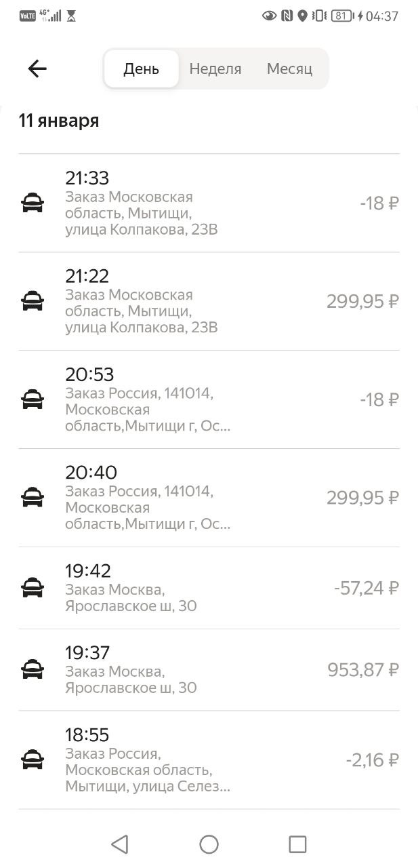418x868 pixels.
Task: Switch to the Месяц tab
Action: coord(289,68)
